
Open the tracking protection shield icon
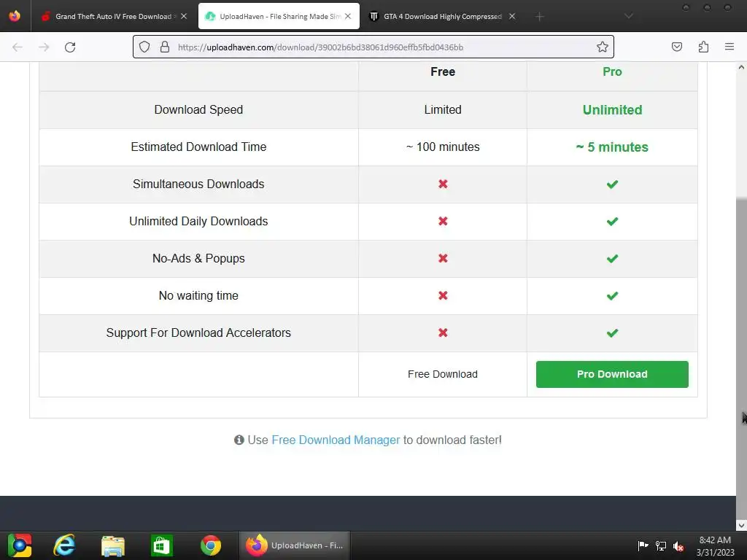[144, 47]
